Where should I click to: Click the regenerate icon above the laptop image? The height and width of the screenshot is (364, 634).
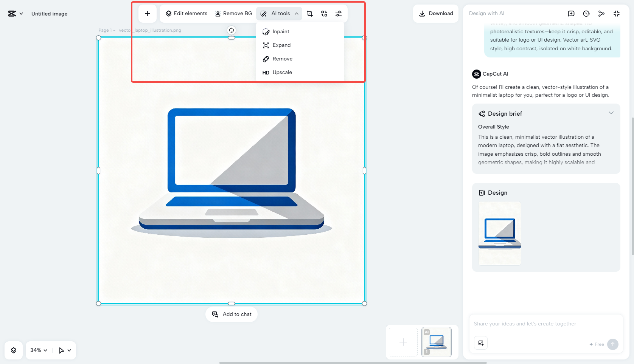(231, 30)
